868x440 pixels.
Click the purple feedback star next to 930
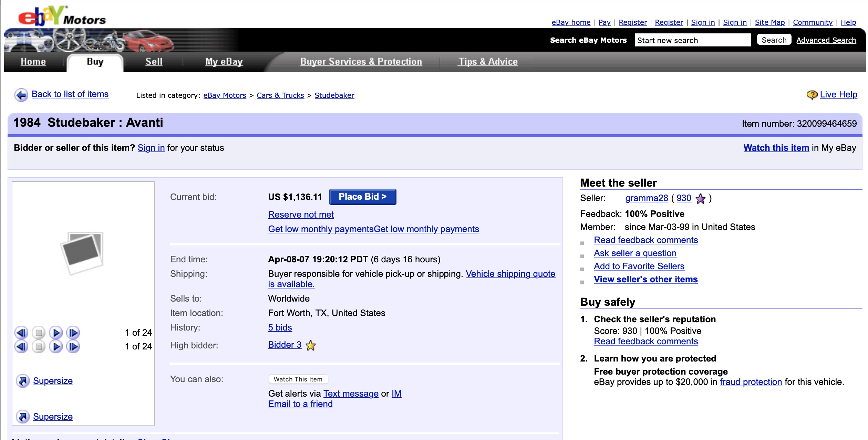[700, 199]
